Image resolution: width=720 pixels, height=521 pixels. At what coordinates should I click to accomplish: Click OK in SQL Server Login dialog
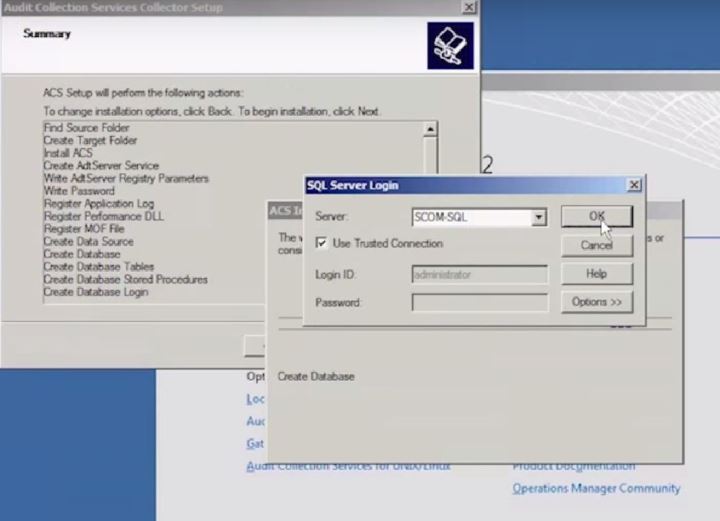point(596,216)
